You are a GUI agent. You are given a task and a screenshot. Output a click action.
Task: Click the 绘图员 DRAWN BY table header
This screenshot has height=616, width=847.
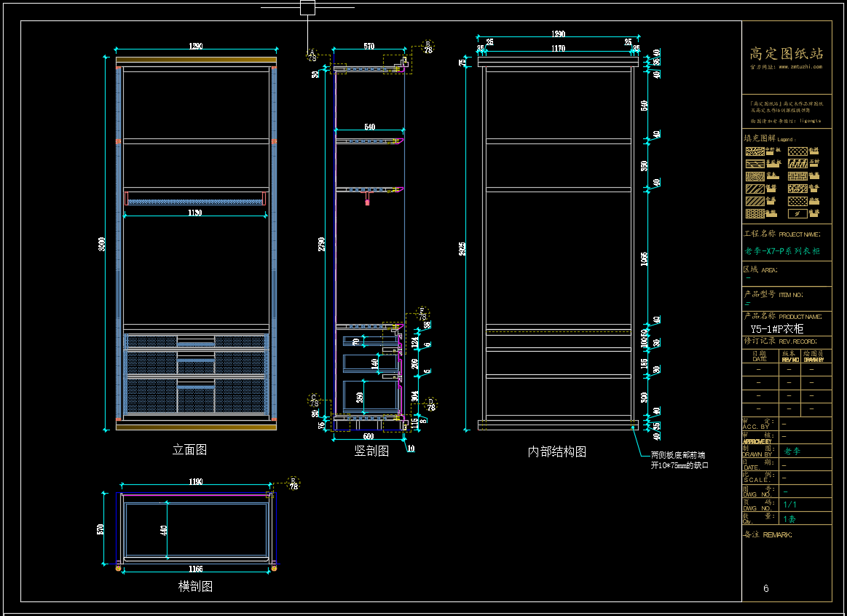(813, 356)
